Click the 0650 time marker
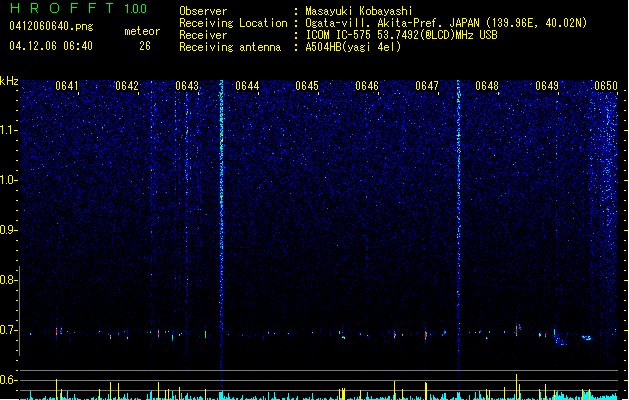The width and height of the screenshot is (629, 400). pyautogui.click(x=606, y=86)
